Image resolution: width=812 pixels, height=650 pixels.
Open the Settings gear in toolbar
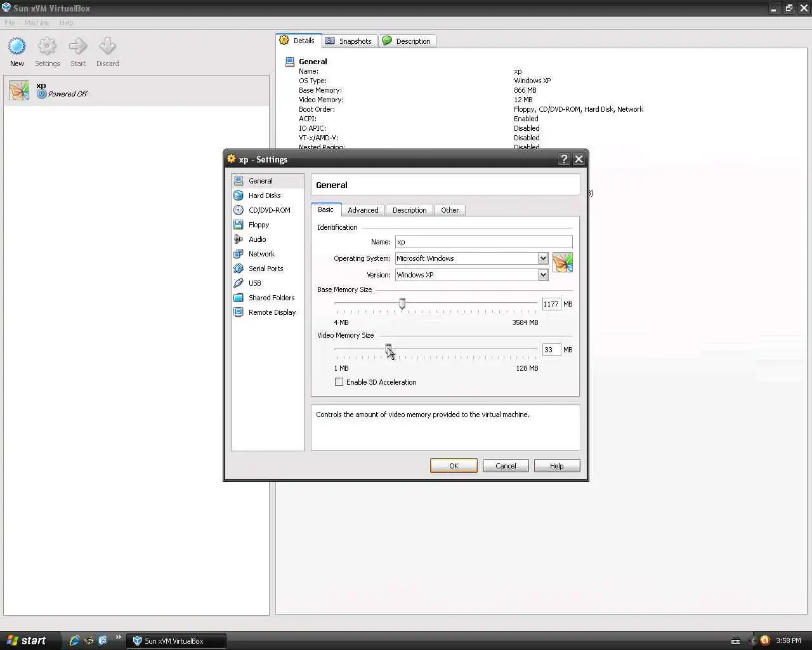tap(47, 46)
